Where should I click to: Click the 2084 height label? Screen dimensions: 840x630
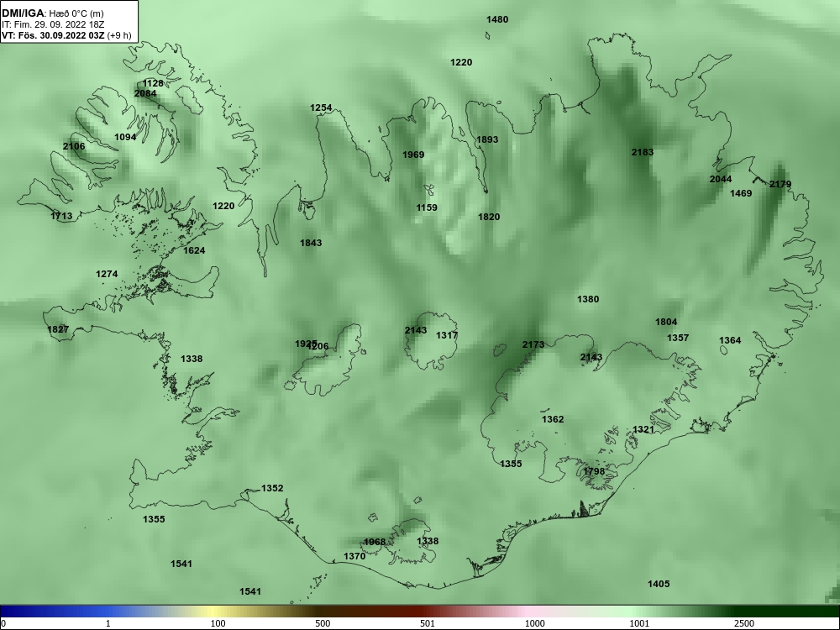point(145,93)
